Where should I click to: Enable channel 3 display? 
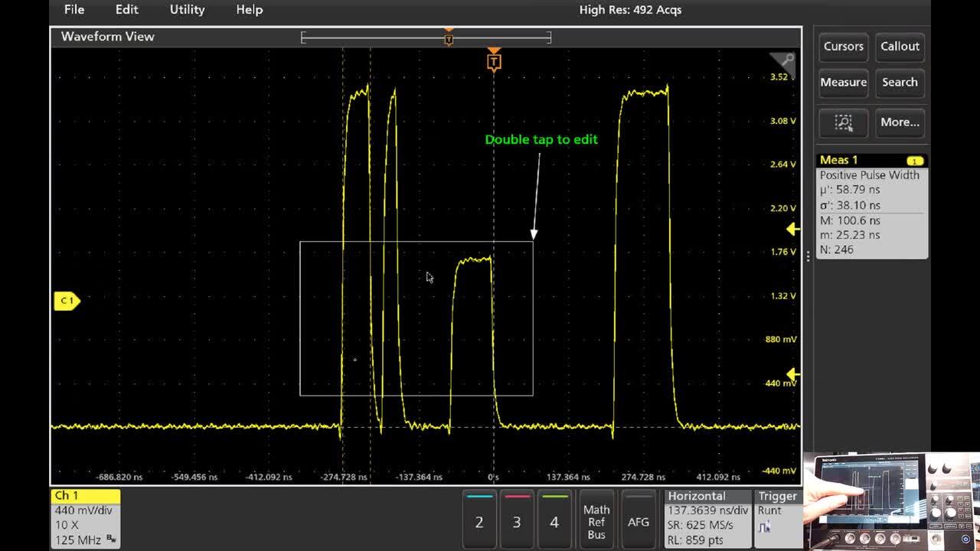click(x=517, y=520)
